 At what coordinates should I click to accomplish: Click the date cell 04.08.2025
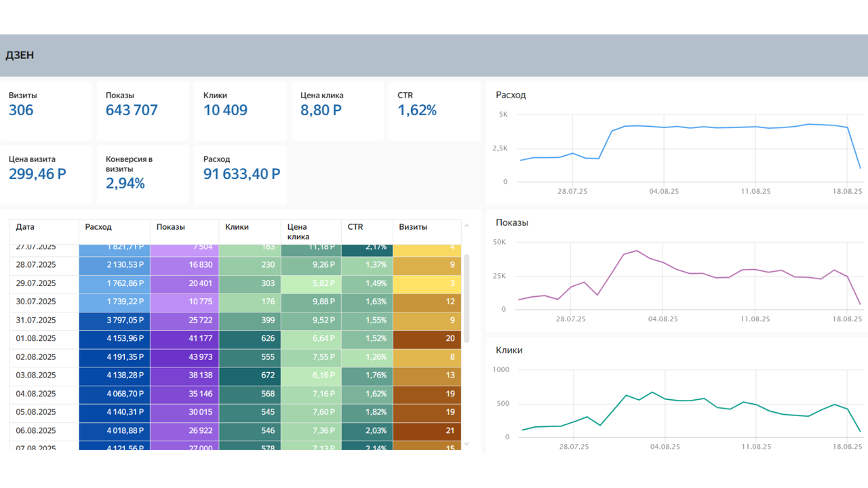click(x=44, y=394)
